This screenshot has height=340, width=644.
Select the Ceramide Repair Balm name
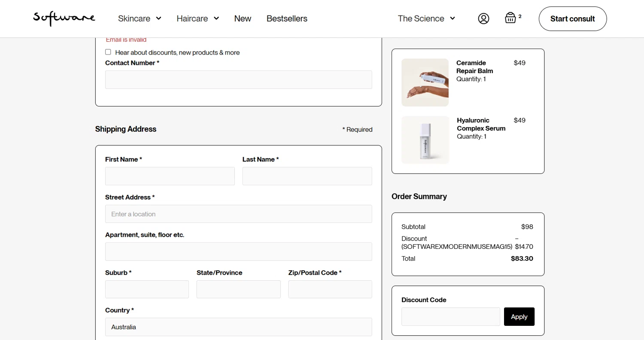point(475,67)
